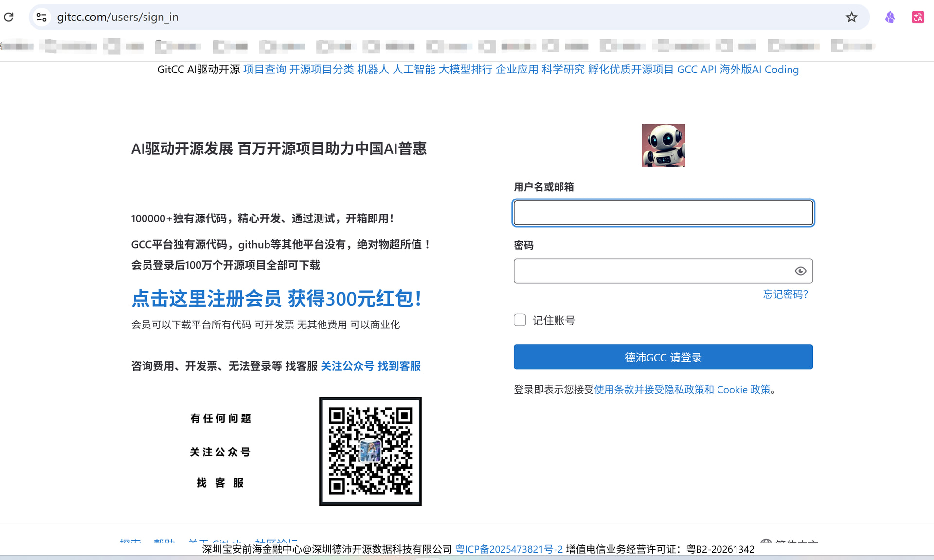The width and height of the screenshot is (934, 560).
Task: Open the pink translate extension icon
Action: pyautogui.click(x=917, y=17)
